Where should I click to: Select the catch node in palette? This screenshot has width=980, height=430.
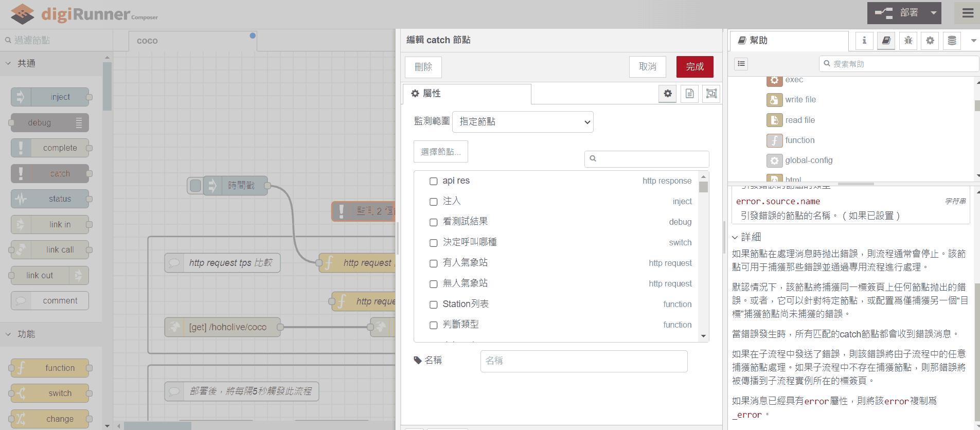pyautogui.click(x=50, y=173)
